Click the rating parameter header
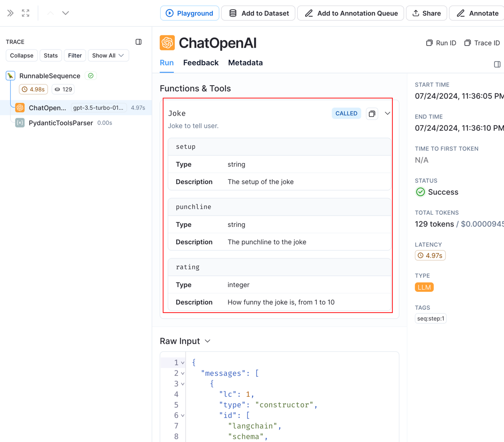 pyautogui.click(x=279, y=267)
